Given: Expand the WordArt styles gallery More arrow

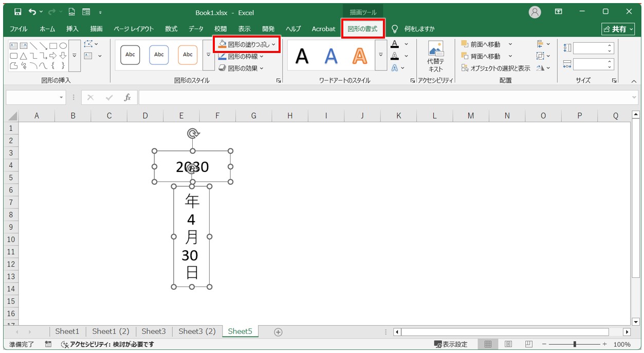Looking at the screenshot, I should pos(380,55).
